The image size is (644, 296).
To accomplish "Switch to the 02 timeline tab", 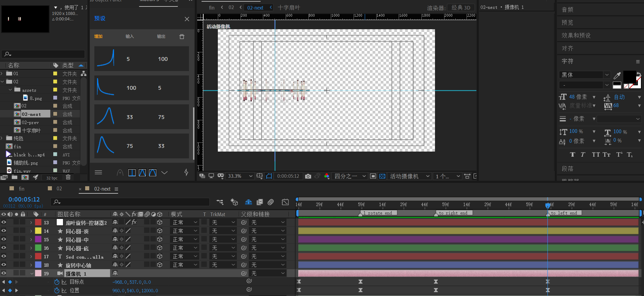I will (59, 189).
